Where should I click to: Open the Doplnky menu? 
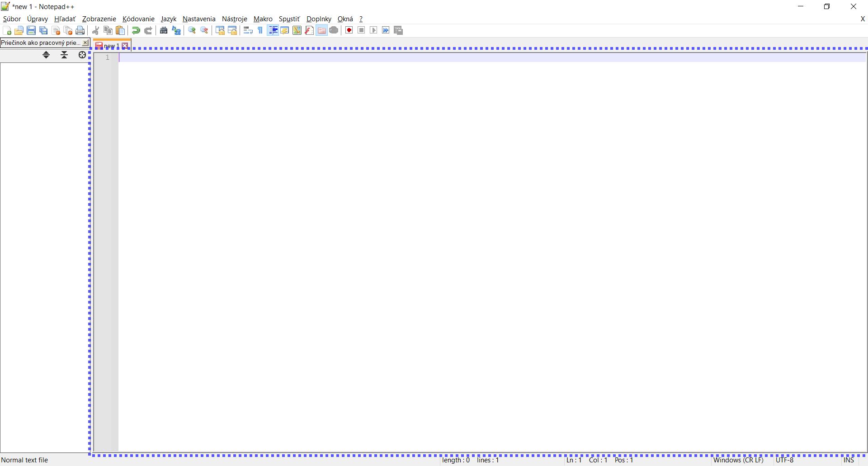tap(319, 19)
